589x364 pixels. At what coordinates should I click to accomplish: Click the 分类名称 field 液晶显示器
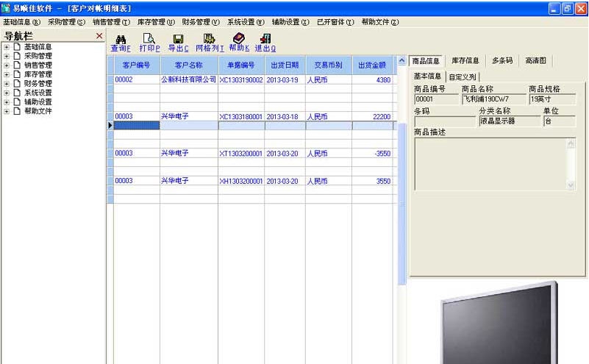[x=510, y=121]
